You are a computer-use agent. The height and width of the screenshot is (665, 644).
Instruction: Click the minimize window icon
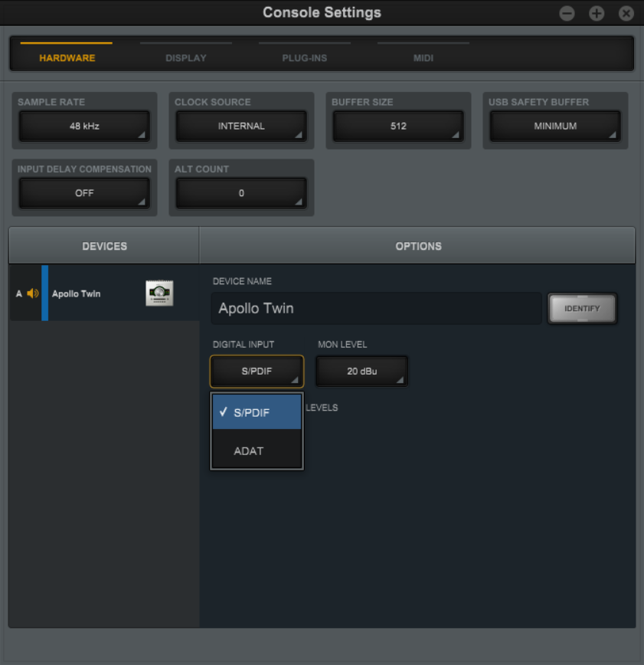coord(567,13)
